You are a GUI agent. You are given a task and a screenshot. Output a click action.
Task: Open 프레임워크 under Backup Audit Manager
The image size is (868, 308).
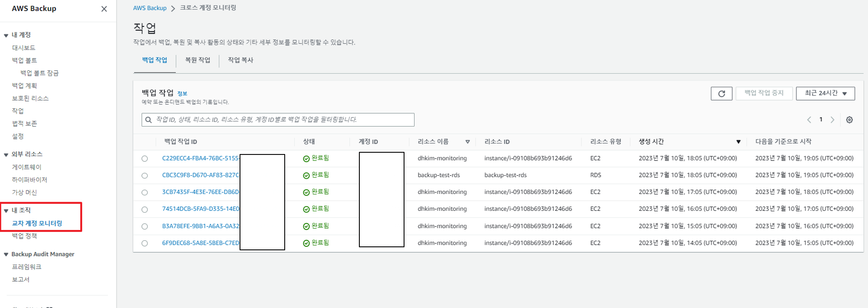(26, 267)
